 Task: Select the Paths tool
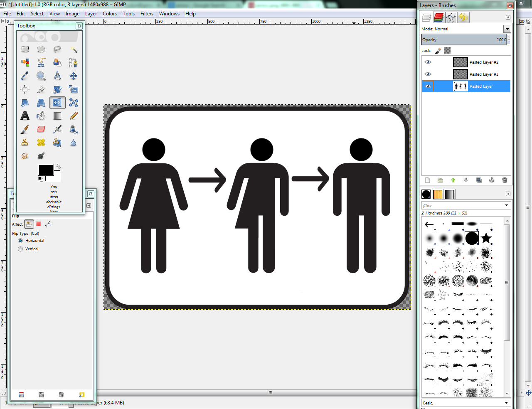tap(74, 63)
